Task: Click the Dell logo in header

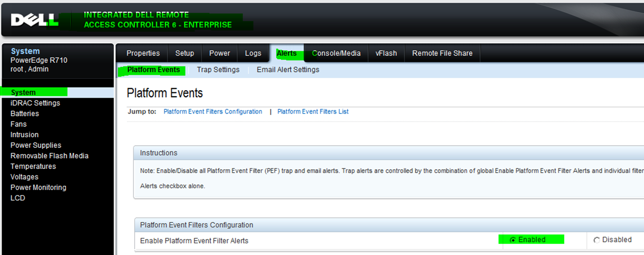Action: click(34, 20)
